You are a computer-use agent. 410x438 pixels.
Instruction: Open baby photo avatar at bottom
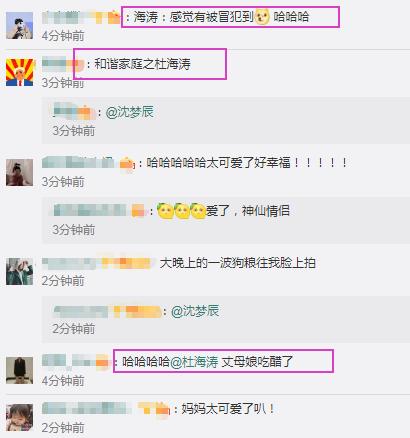[x=19, y=417]
